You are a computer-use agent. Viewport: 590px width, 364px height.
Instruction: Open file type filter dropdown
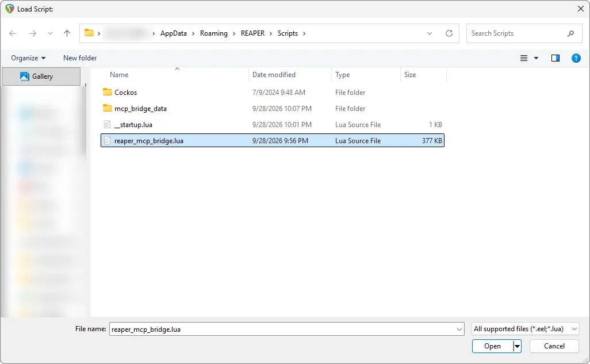[x=525, y=329]
